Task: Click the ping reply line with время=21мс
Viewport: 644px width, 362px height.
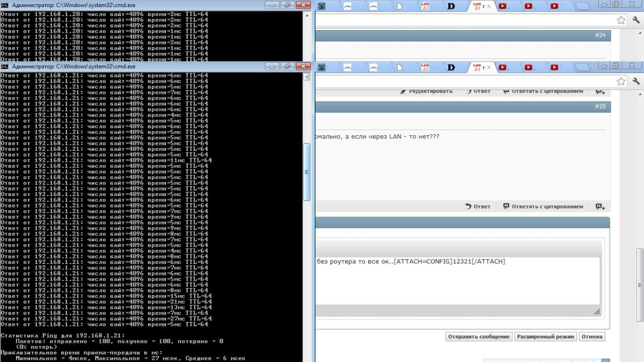Action: [106, 302]
